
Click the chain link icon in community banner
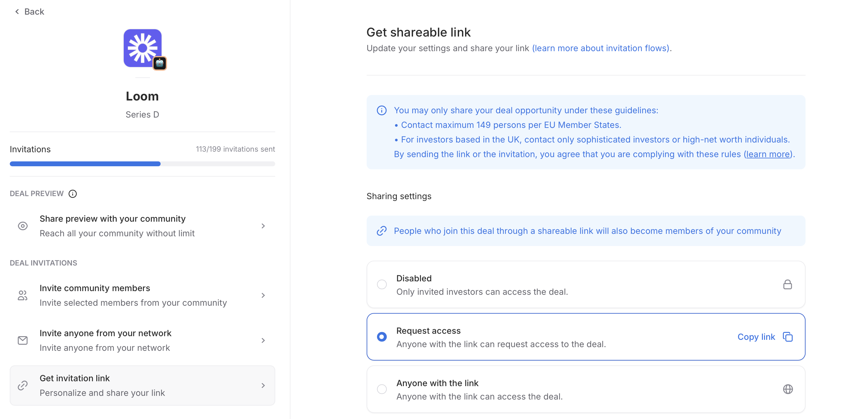point(382,231)
